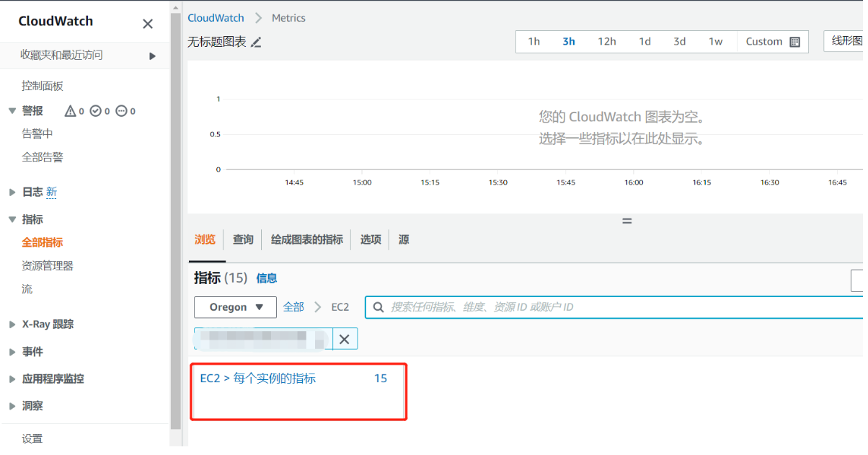Viewport: 868px width, 455px height.
Task: Expand the 洞察 section
Action: (x=12, y=406)
